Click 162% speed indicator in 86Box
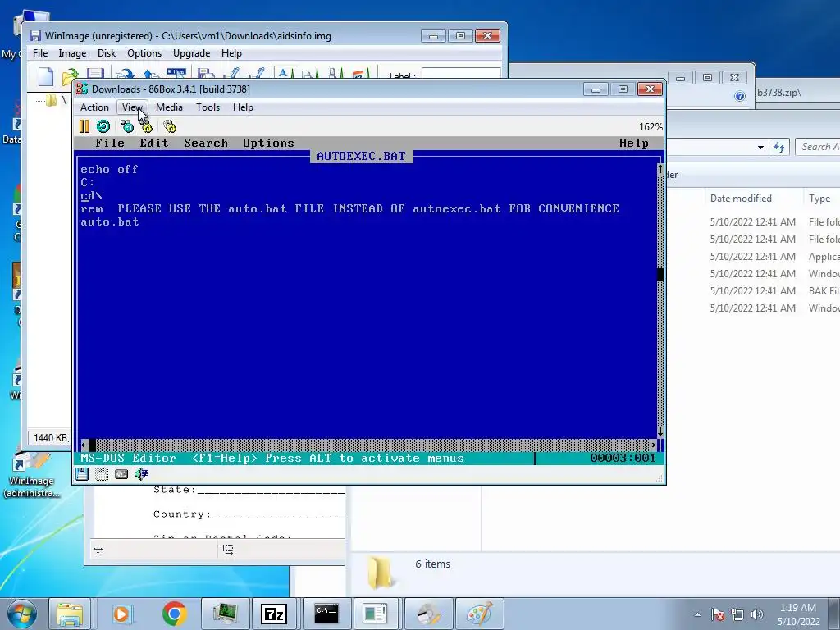Viewport: 840px width, 630px height. click(651, 127)
